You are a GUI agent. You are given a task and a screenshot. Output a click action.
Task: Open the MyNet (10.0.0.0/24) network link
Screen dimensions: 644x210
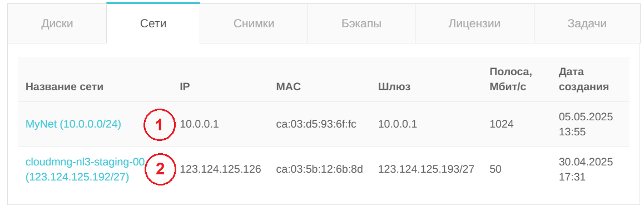(x=73, y=124)
